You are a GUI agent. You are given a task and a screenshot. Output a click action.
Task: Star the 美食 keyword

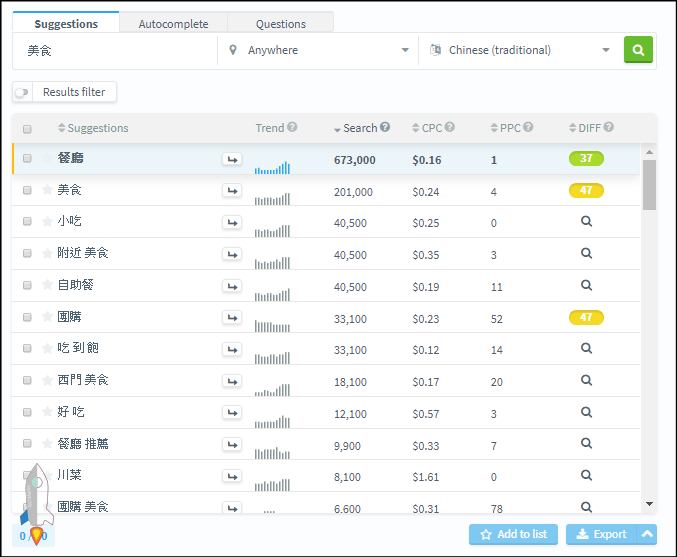click(x=47, y=190)
